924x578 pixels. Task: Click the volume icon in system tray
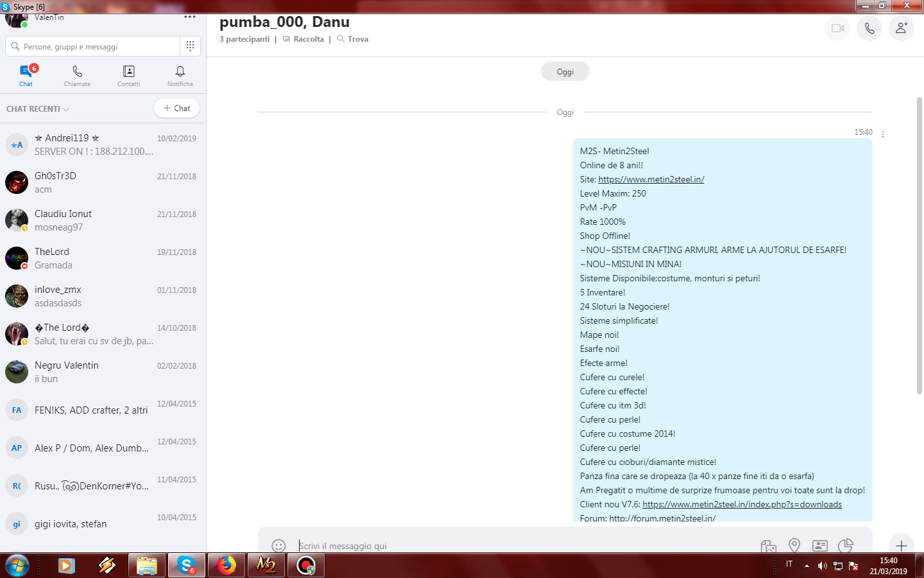[x=822, y=566]
